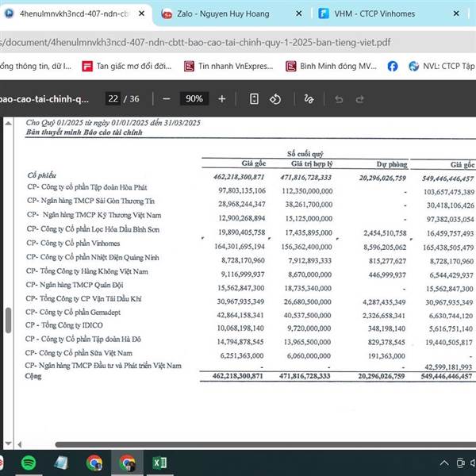This screenshot has height=476, width=476.
Task: Click the Số cuối quý header
Action: 305,154
